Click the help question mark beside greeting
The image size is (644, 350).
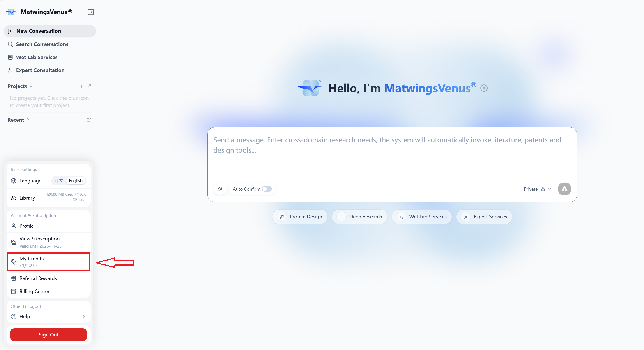point(484,88)
